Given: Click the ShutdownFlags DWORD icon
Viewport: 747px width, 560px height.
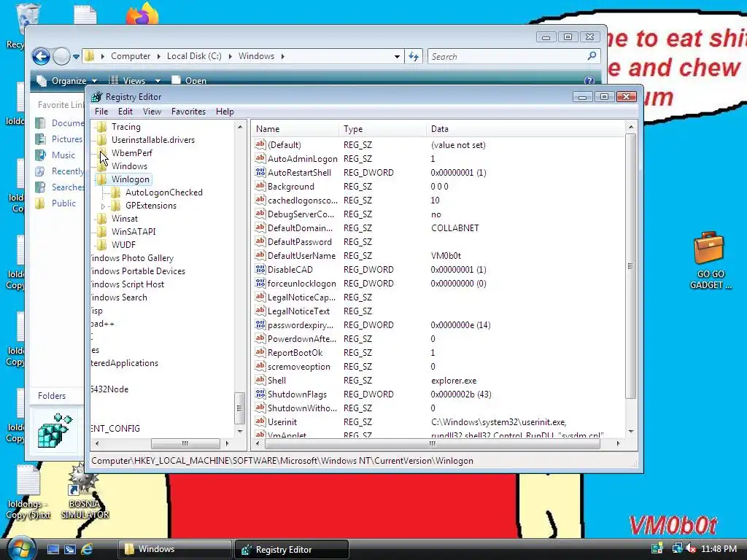Looking at the screenshot, I should click(260, 394).
